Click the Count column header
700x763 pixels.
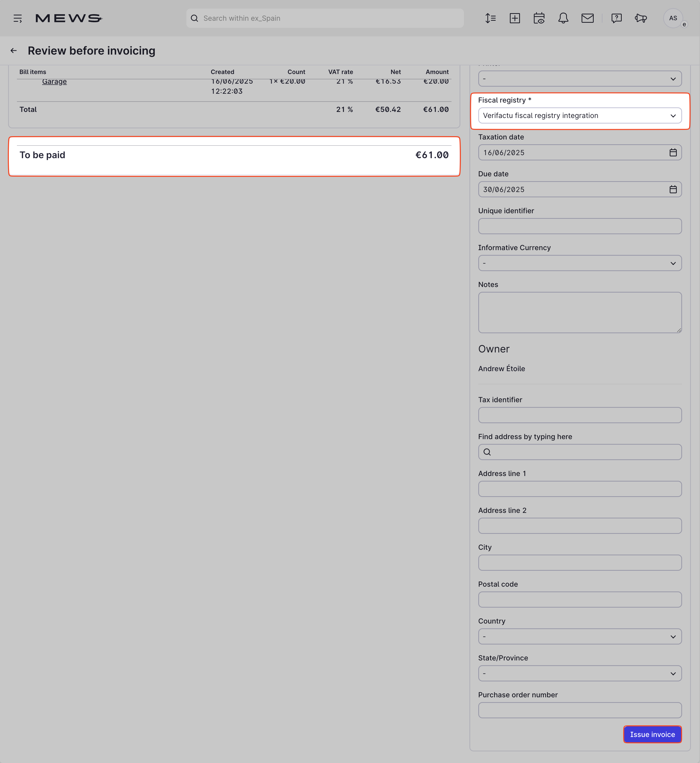point(296,72)
